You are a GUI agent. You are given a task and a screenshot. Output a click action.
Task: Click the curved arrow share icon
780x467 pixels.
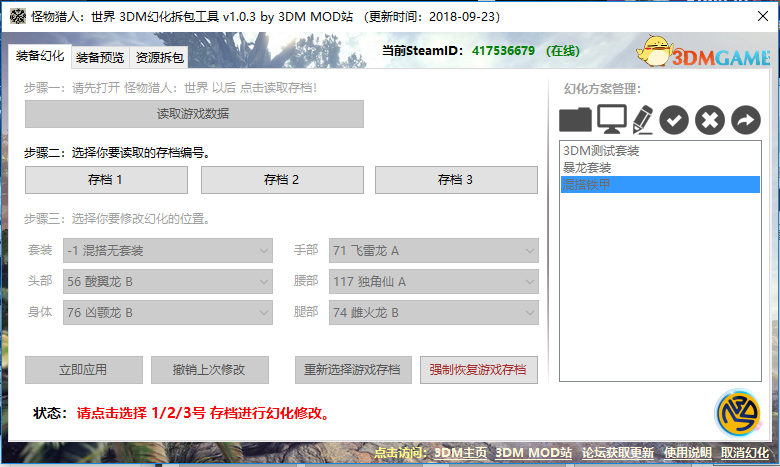745,120
